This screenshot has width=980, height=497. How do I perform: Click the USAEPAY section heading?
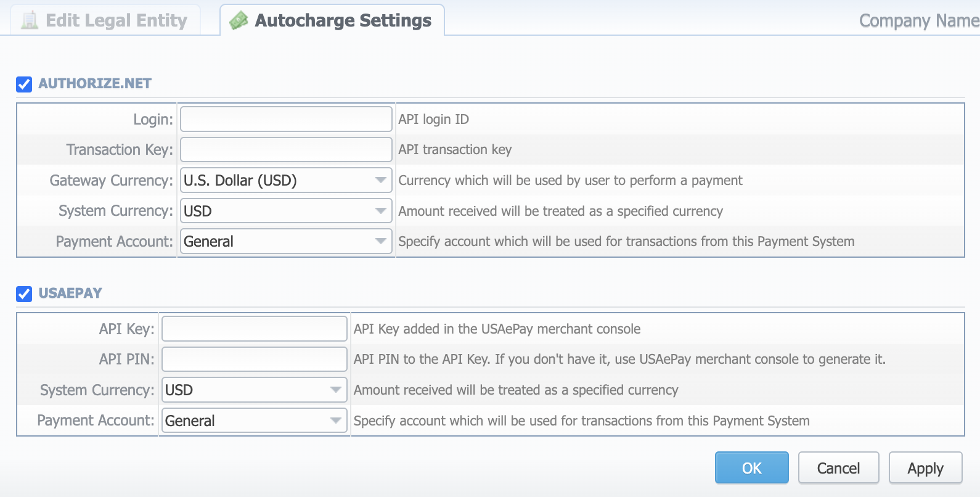pyautogui.click(x=70, y=293)
